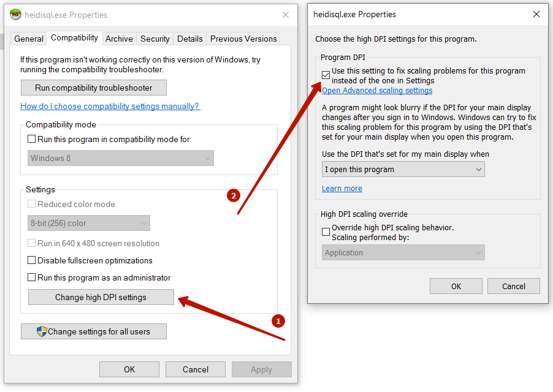Image resolution: width=553 pixels, height=392 pixels.
Task: Click the 'Compatibility mode' group label
Action: pyautogui.click(x=61, y=125)
